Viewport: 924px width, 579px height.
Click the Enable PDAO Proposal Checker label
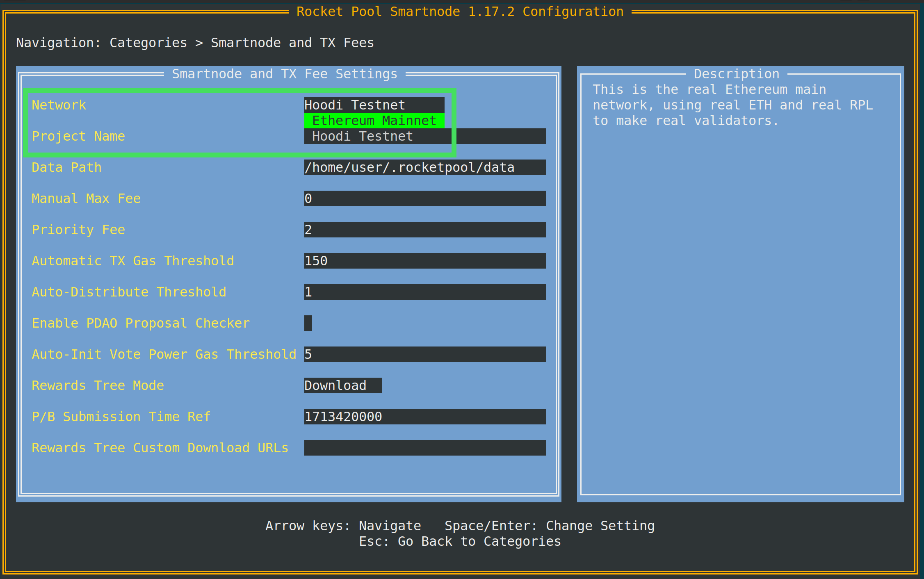coord(141,323)
